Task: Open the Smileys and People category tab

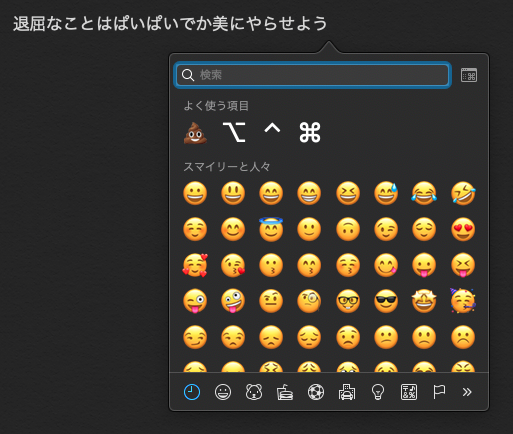Action: pos(223,392)
